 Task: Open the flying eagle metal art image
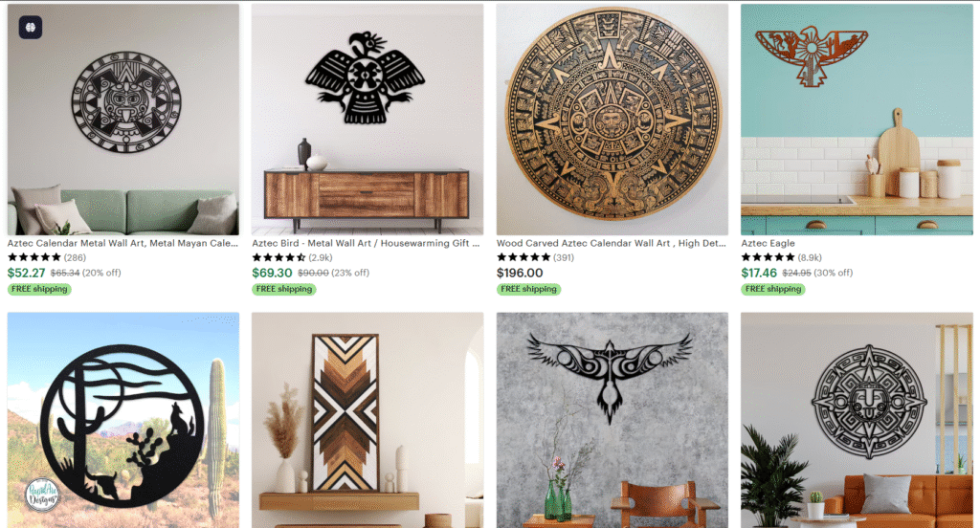click(612, 420)
